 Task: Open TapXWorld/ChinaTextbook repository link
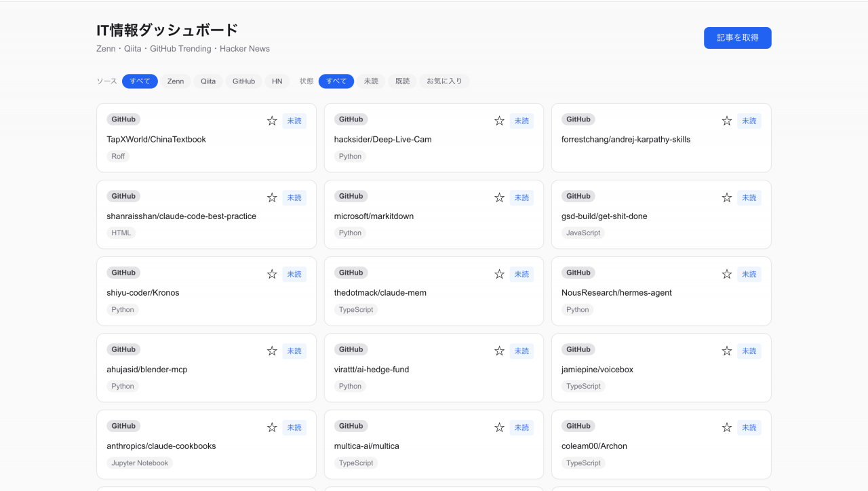(x=156, y=139)
